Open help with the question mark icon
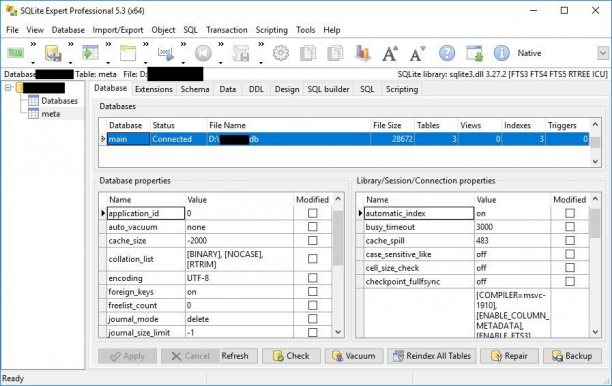612x386 pixels. (x=447, y=53)
